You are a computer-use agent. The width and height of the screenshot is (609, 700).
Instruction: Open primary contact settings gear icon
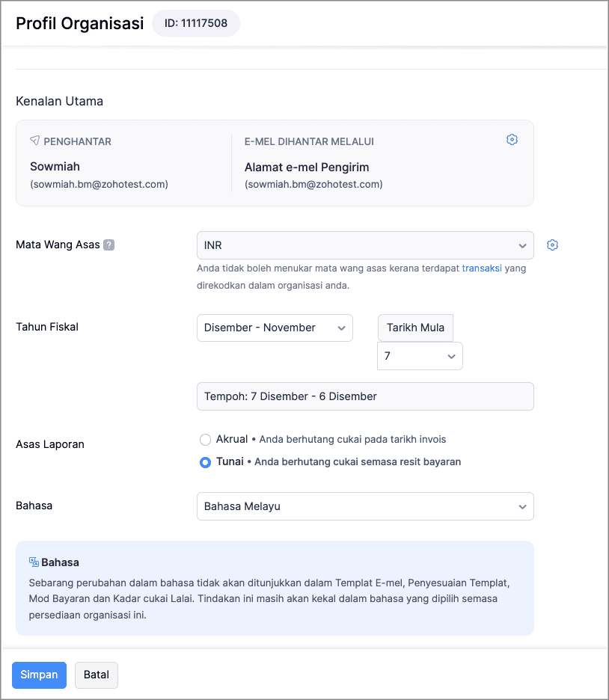pos(512,140)
